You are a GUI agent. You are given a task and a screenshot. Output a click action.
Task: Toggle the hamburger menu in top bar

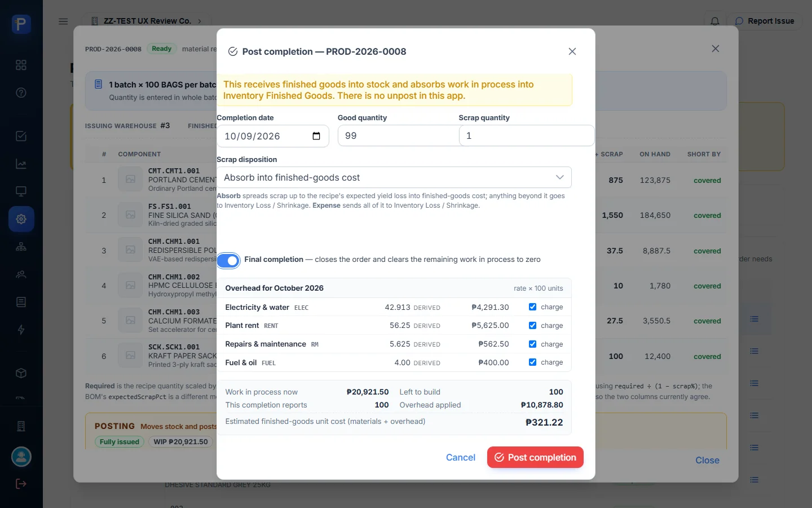coord(63,21)
